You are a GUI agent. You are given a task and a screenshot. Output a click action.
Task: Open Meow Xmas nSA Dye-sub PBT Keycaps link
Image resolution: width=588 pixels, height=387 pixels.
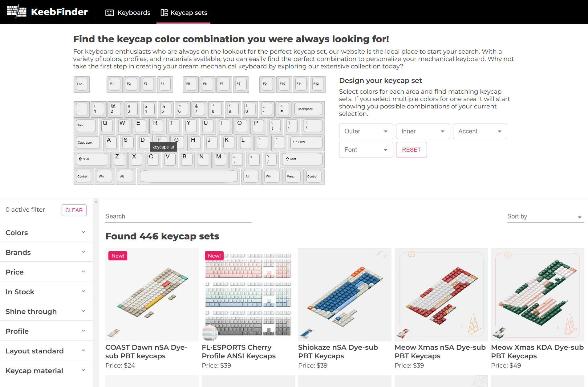tap(440, 352)
